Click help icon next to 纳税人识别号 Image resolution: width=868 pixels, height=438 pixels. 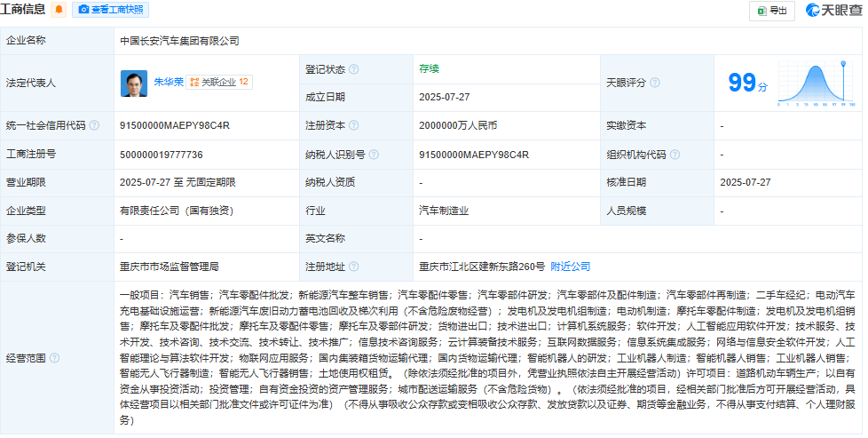[374, 155]
